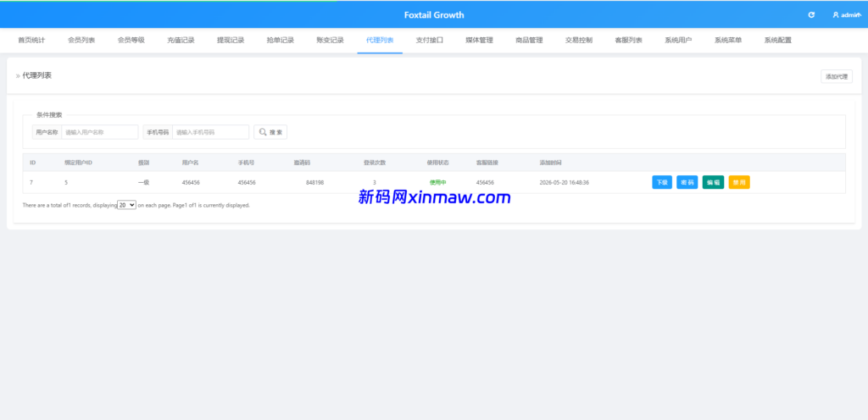Click the 密码 button for agent 7

click(687, 182)
